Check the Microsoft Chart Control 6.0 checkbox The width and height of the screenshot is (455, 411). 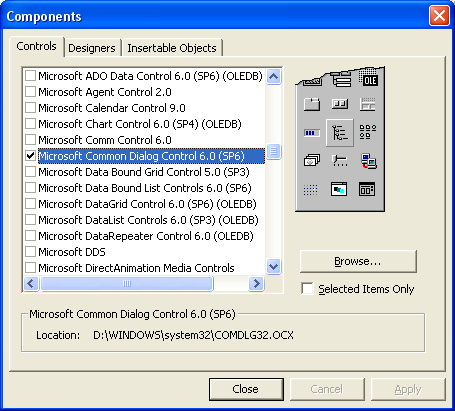tap(30, 124)
